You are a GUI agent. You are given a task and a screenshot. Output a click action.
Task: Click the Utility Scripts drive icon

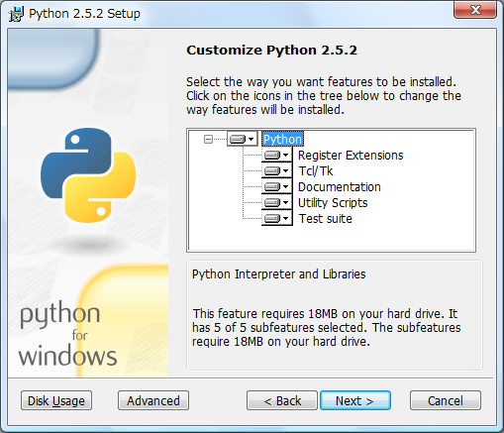click(272, 202)
